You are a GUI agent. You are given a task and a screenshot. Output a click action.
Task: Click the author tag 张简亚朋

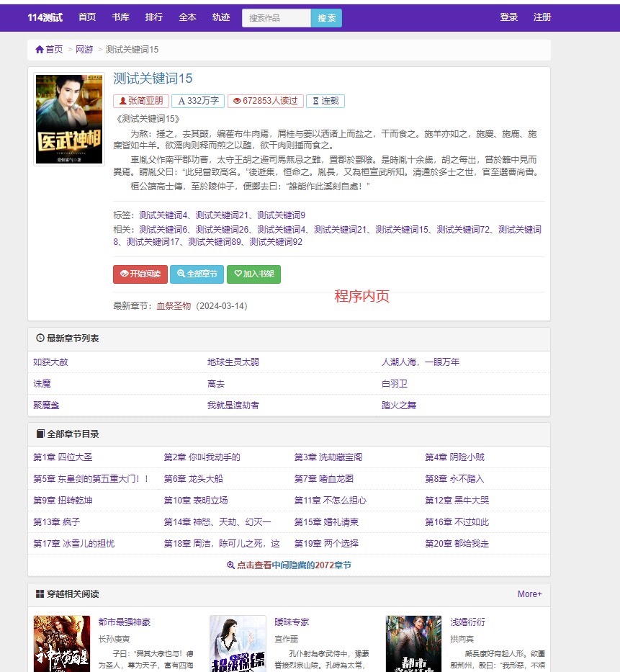click(142, 101)
